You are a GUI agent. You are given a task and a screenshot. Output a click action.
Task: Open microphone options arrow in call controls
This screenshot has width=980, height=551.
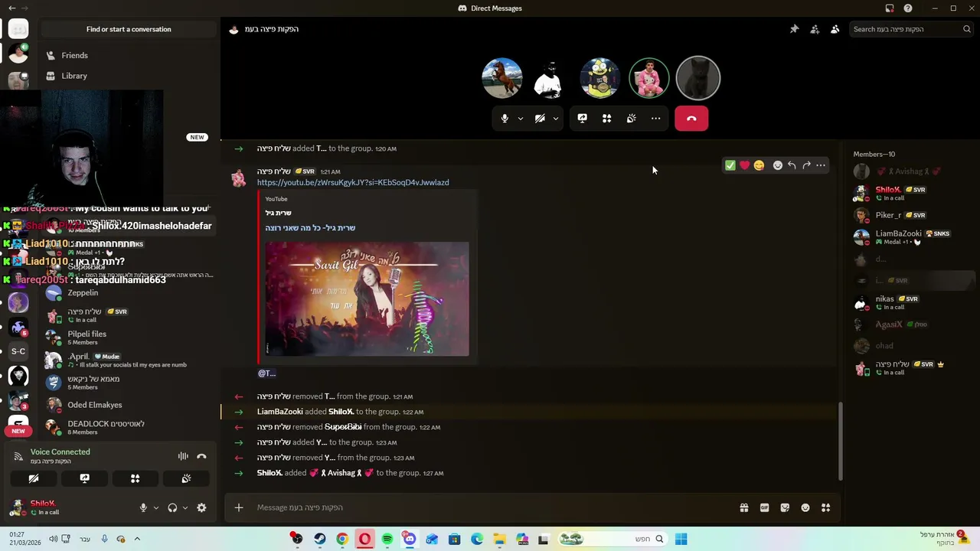click(521, 119)
